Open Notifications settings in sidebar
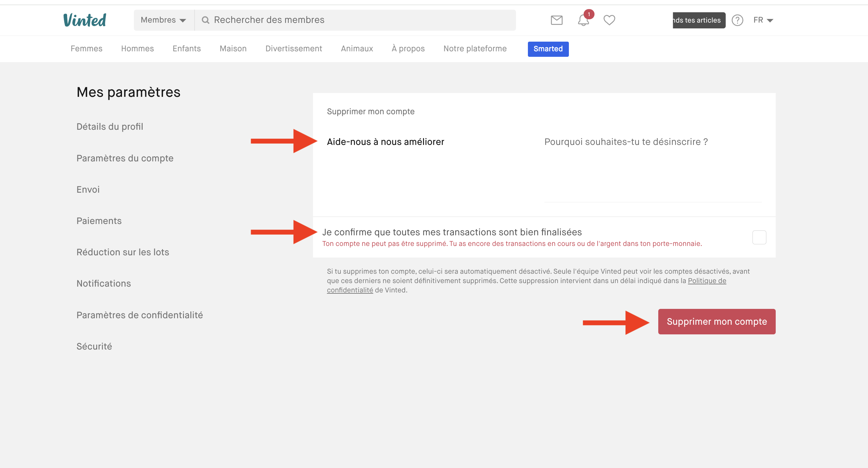Screen dimensions: 868x468 tap(104, 283)
